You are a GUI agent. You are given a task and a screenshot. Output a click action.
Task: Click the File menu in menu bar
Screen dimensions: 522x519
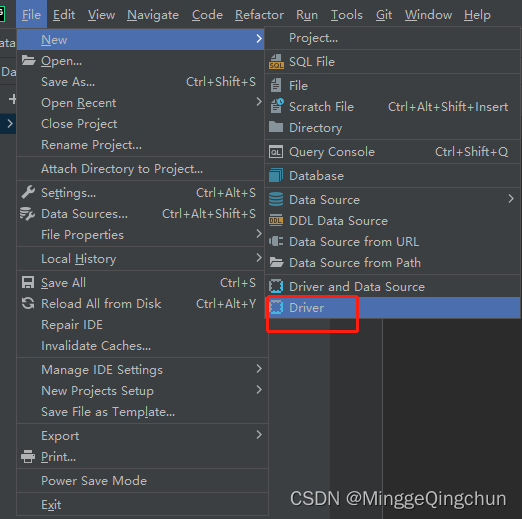[x=31, y=15]
